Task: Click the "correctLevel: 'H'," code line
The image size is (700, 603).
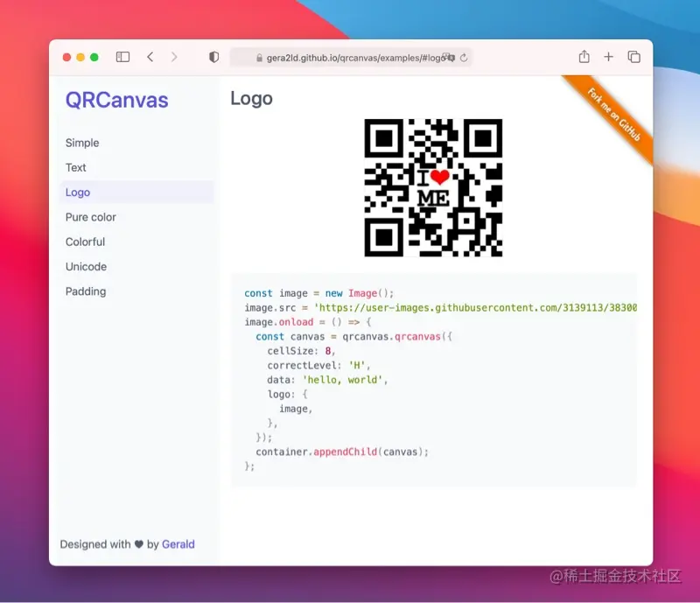Action: pyautogui.click(x=318, y=365)
